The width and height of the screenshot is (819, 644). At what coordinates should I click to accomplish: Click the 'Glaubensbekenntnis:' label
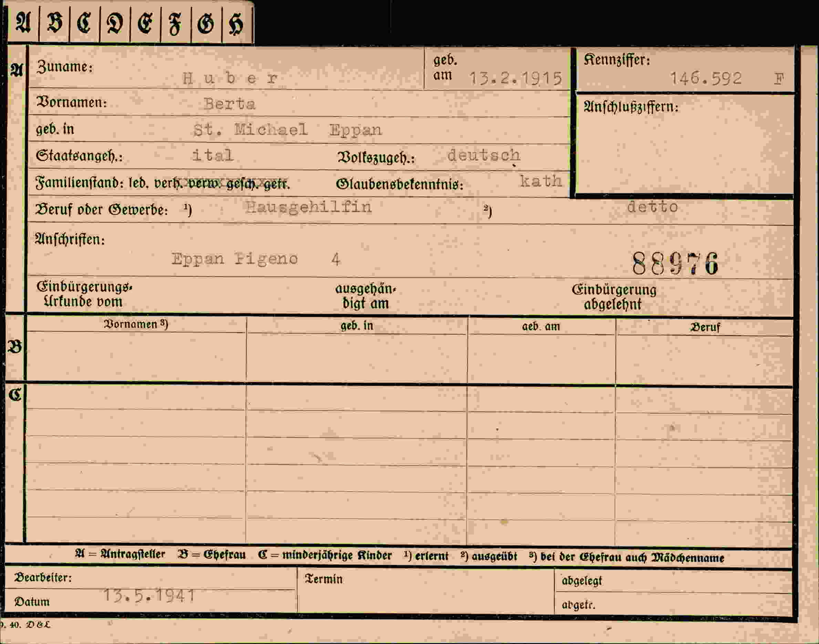click(400, 184)
